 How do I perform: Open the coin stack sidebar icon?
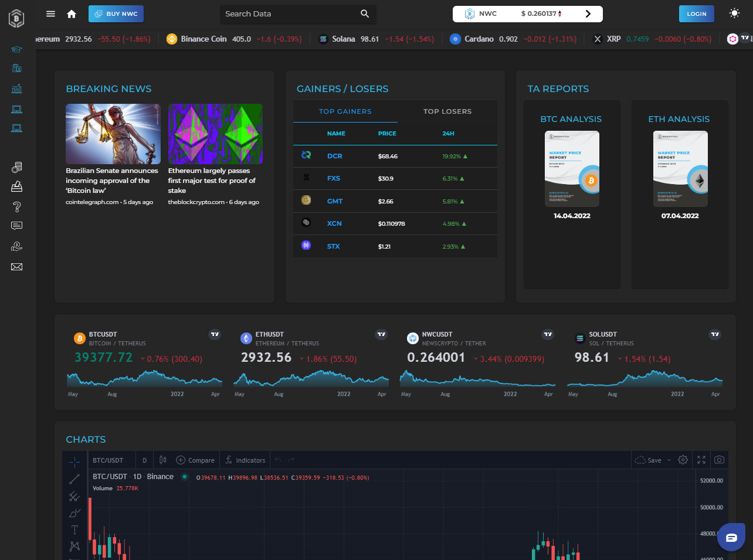(17, 168)
